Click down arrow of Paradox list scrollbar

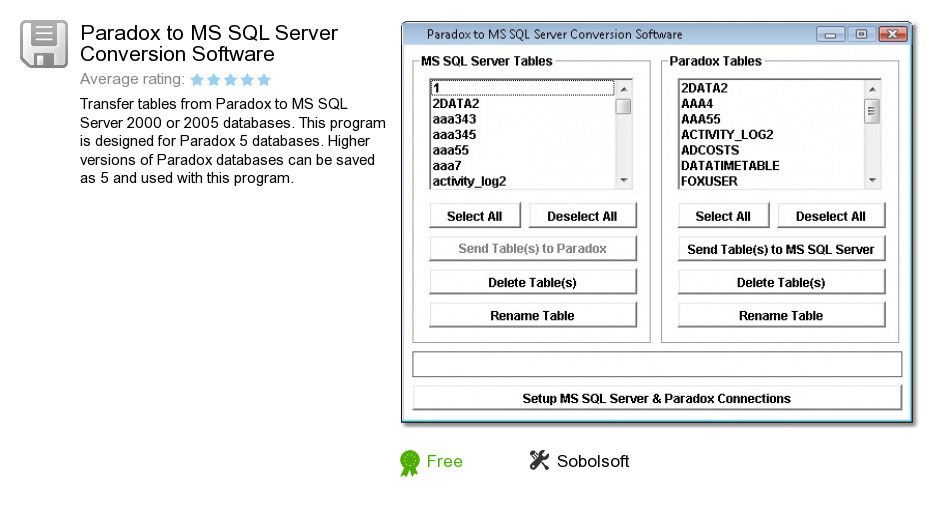872,180
